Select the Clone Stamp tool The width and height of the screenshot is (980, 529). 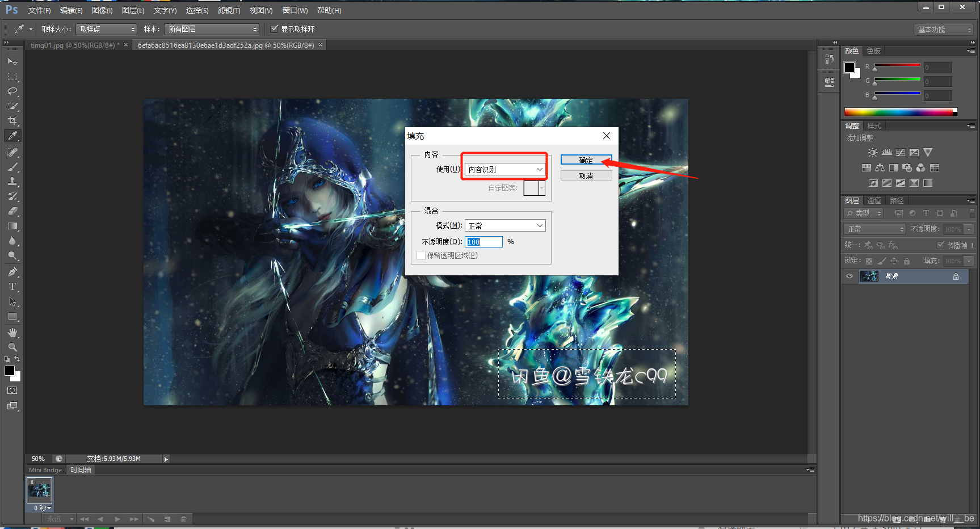12,182
